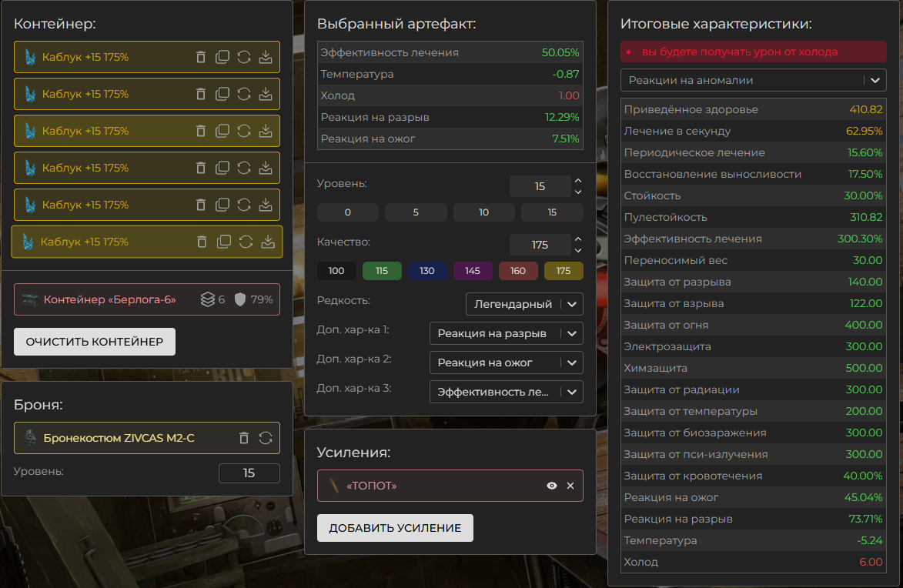903x588 pixels.
Task: Open the Редкость dropdown showing Легендарный
Action: pos(524,304)
